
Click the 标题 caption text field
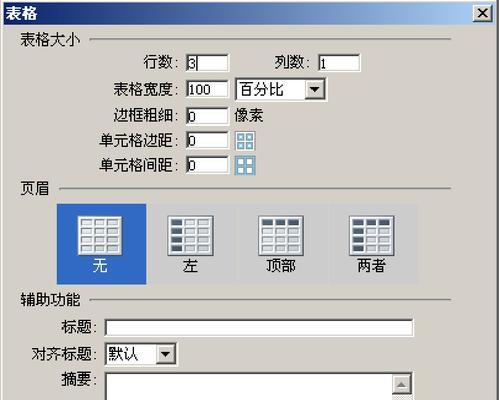click(259, 328)
